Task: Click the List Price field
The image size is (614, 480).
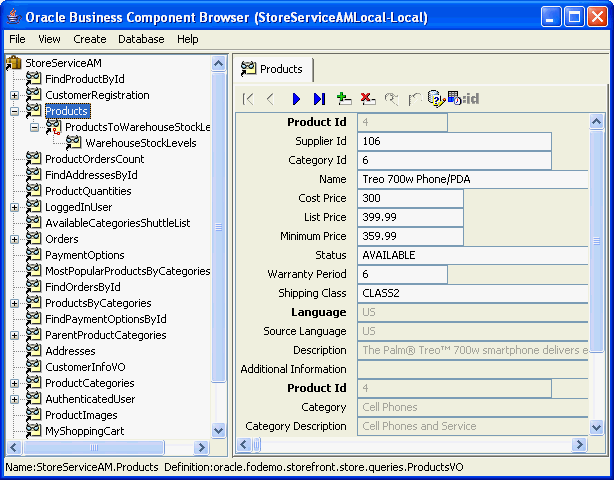Action: (x=410, y=217)
